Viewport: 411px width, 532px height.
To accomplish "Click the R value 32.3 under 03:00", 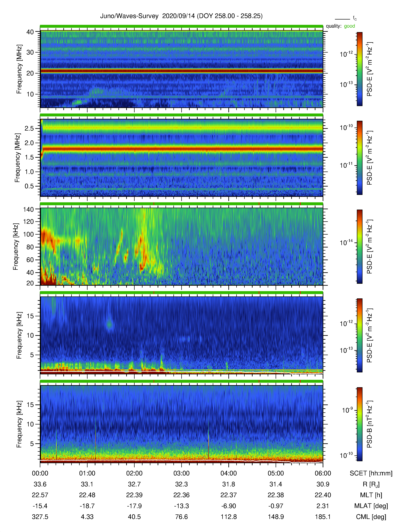I will pyautogui.click(x=181, y=484).
